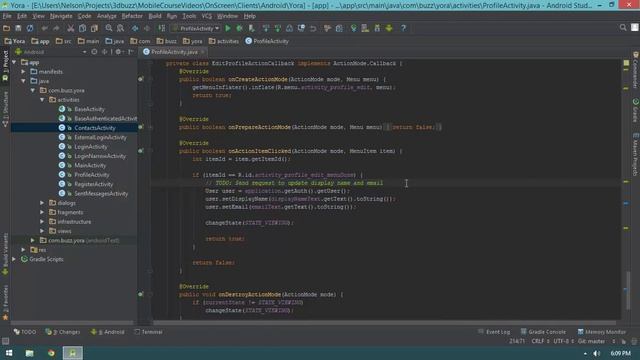Click the Navigate Forward arrow icon
Screen dimensions: 640x360
(147, 28)
